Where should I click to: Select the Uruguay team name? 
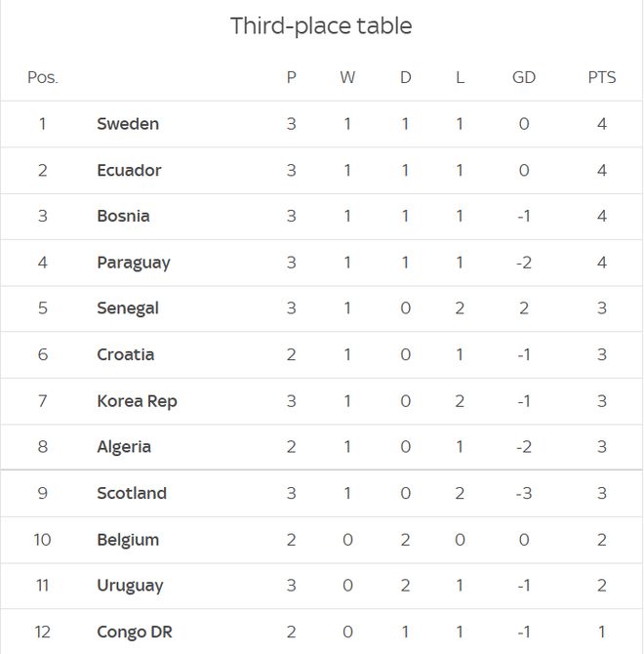[130, 586]
